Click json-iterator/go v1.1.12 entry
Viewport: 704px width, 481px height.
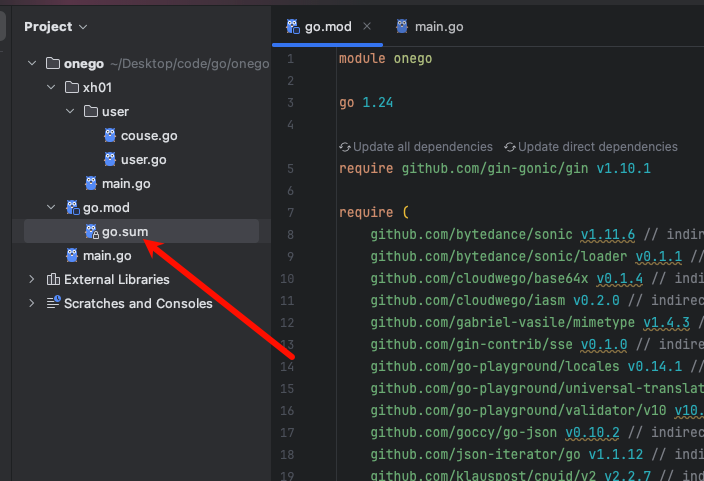pyautogui.click(x=506, y=454)
